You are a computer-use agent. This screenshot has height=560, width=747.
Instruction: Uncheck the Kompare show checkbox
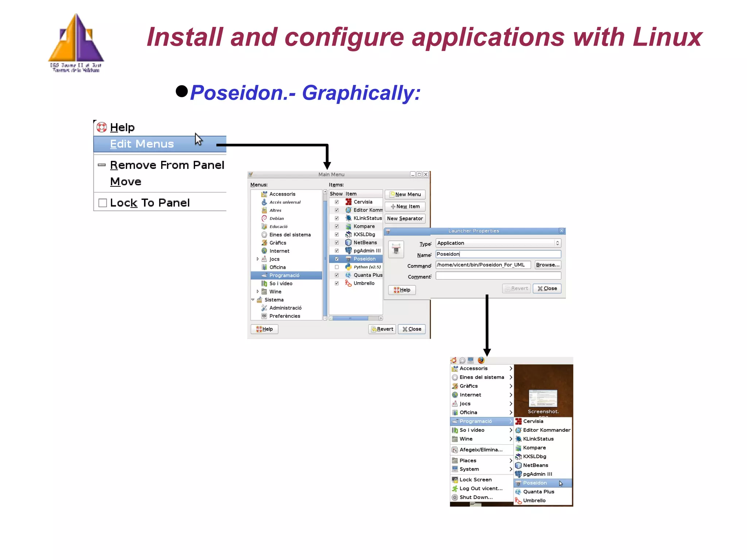[x=337, y=226]
